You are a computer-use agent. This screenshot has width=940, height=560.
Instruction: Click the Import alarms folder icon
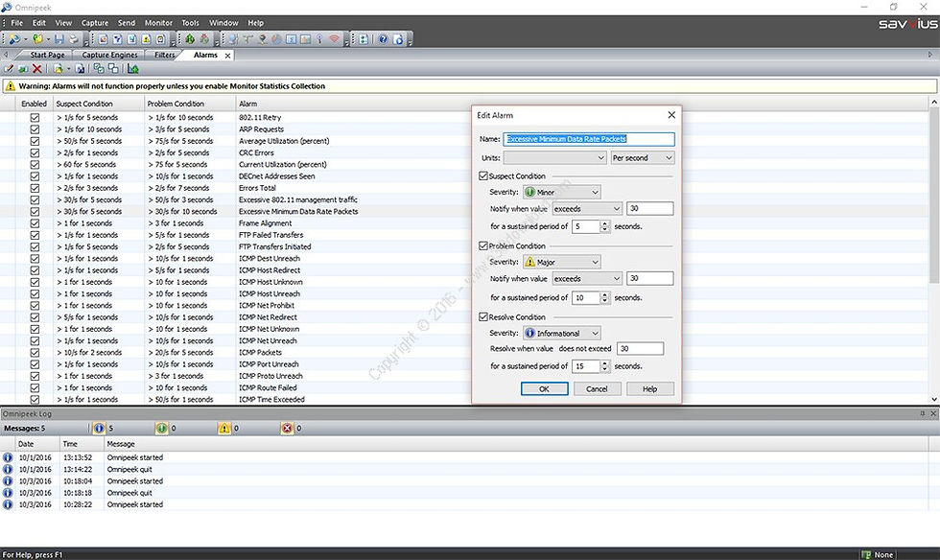59,69
